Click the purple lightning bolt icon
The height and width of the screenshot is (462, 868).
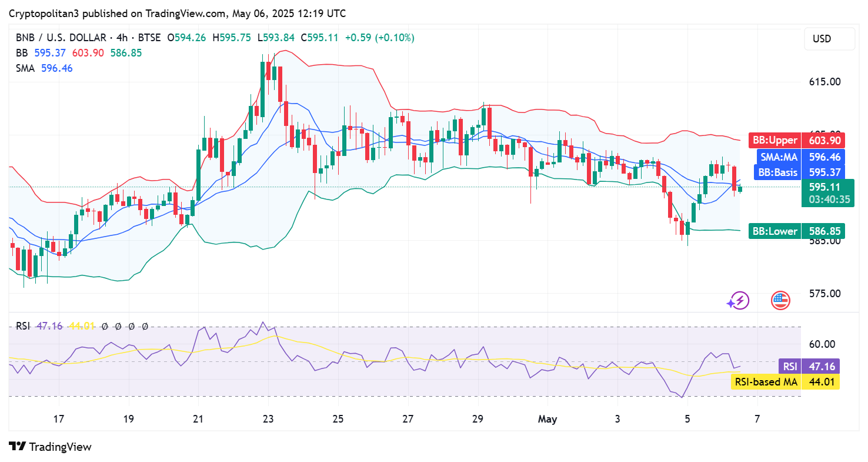click(739, 301)
